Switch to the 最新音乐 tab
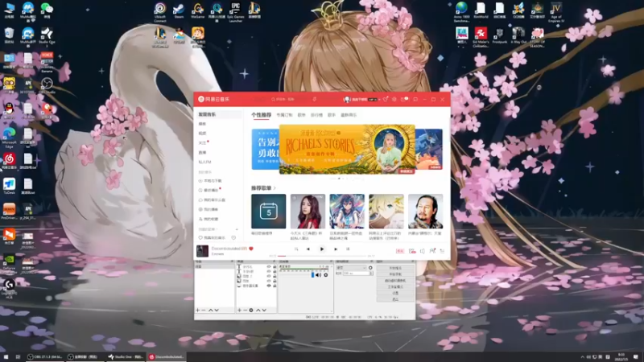This screenshot has width=644, height=362. pos(349,115)
